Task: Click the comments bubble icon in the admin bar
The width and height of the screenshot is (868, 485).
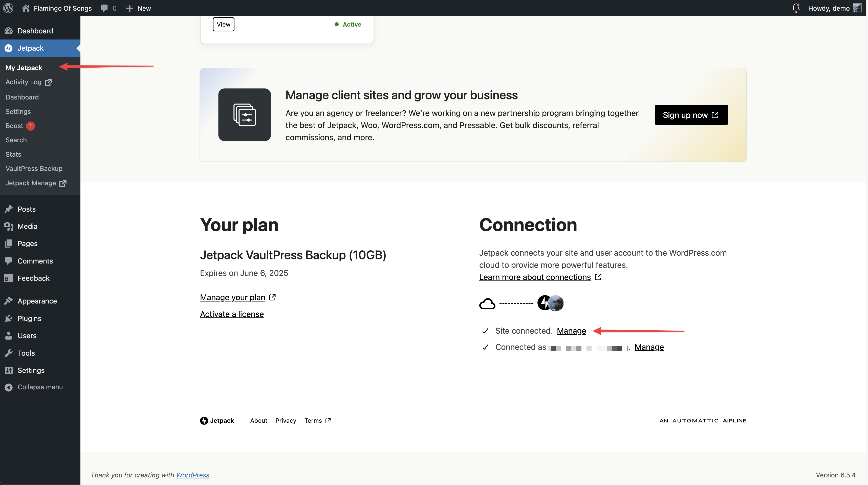Action: [104, 8]
